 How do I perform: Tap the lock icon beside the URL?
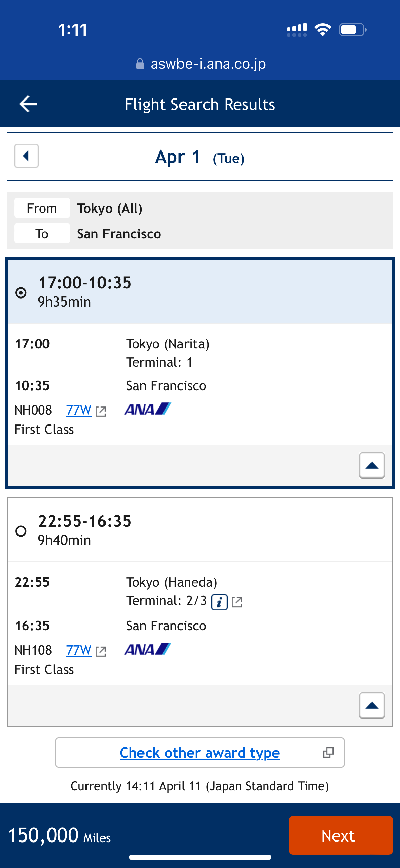[x=140, y=64]
